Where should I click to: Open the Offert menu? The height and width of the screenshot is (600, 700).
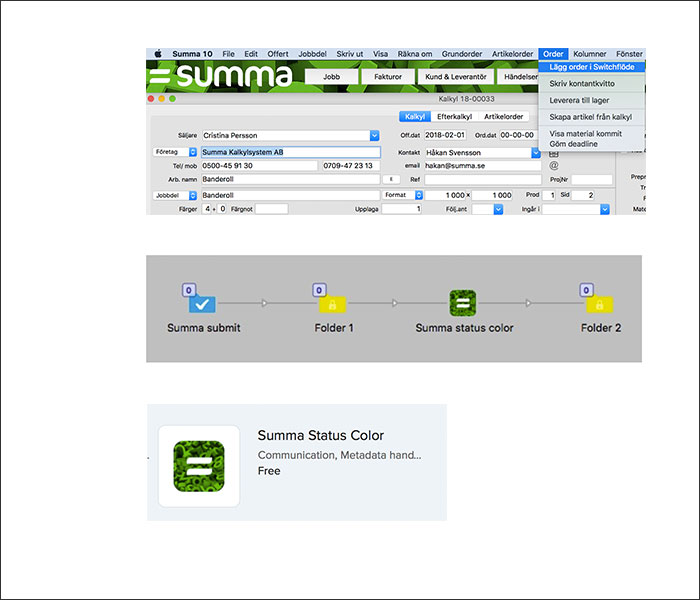278,54
